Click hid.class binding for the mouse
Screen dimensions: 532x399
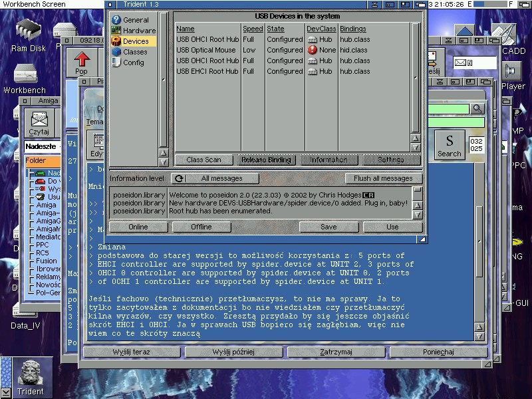tap(354, 51)
